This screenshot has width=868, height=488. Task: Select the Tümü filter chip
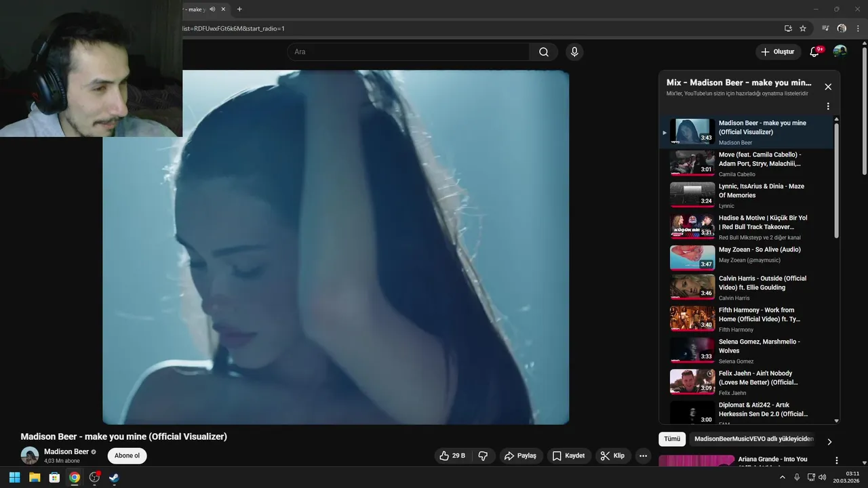[672, 439]
